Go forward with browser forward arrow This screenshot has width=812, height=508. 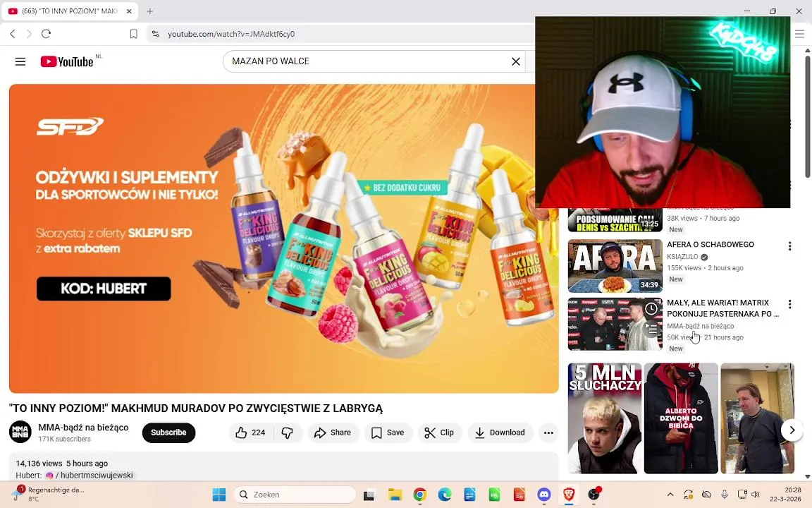tap(29, 34)
